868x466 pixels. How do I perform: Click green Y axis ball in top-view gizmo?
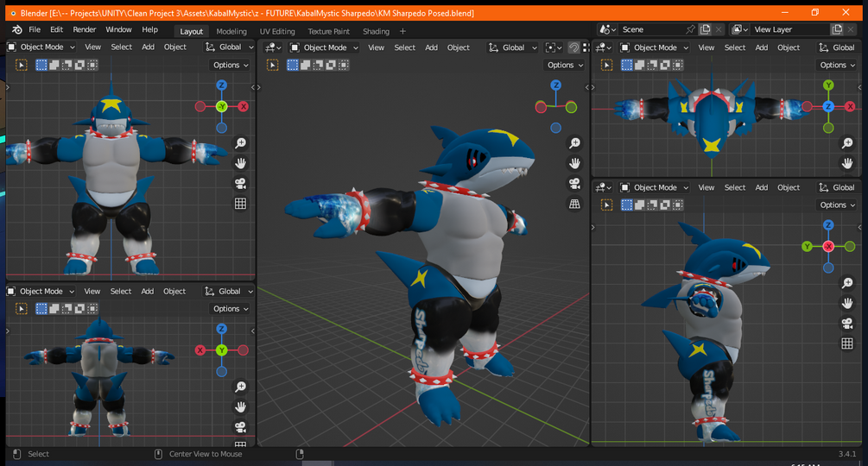click(x=828, y=85)
